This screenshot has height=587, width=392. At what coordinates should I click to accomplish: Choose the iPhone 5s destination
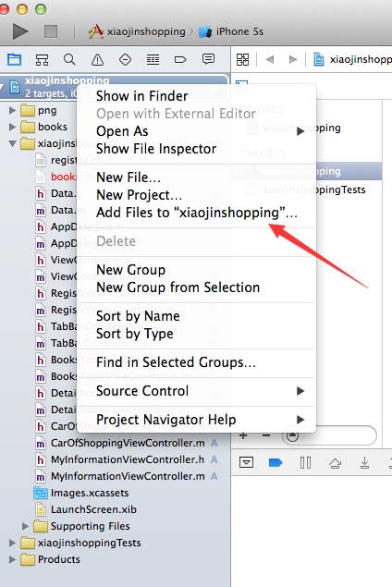tap(231, 31)
